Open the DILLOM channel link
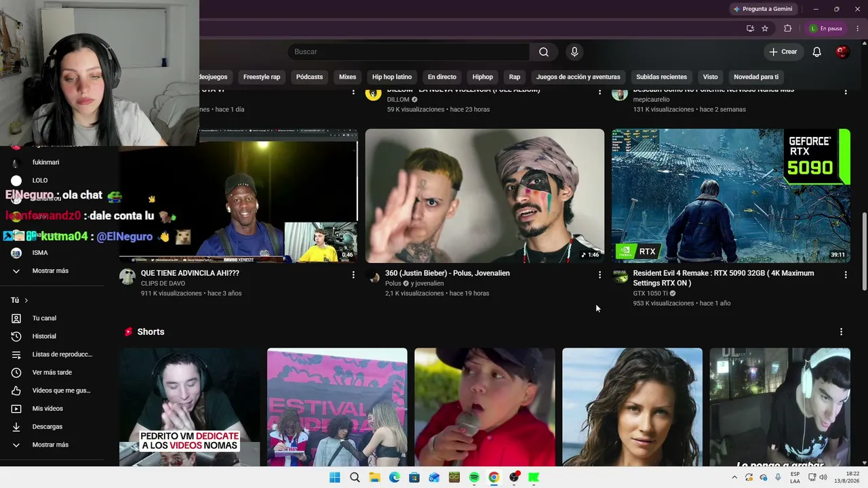The height and width of the screenshot is (488, 868). point(398,100)
